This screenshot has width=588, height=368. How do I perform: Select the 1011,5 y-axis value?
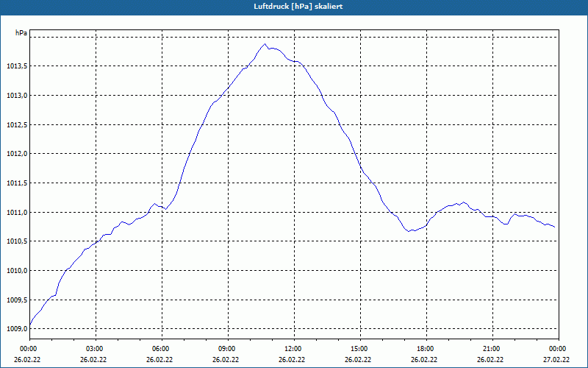tap(17, 183)
